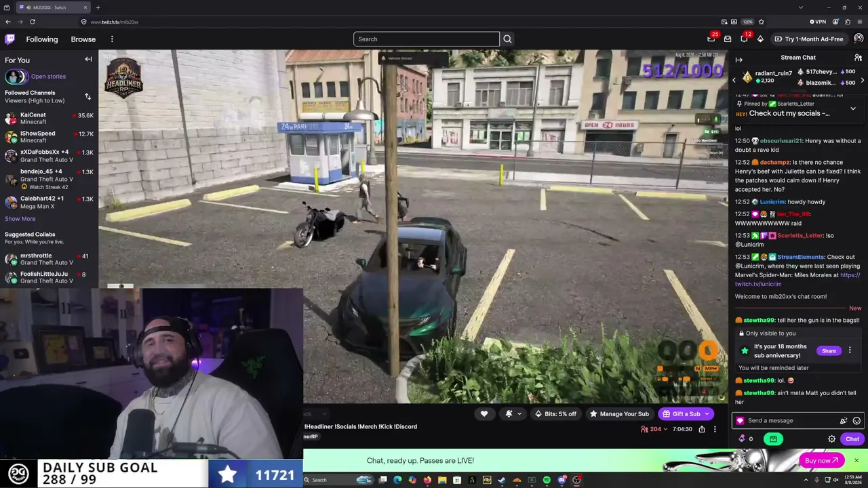
Task: Open the Browse tab
Action: [x=83, y=39]
